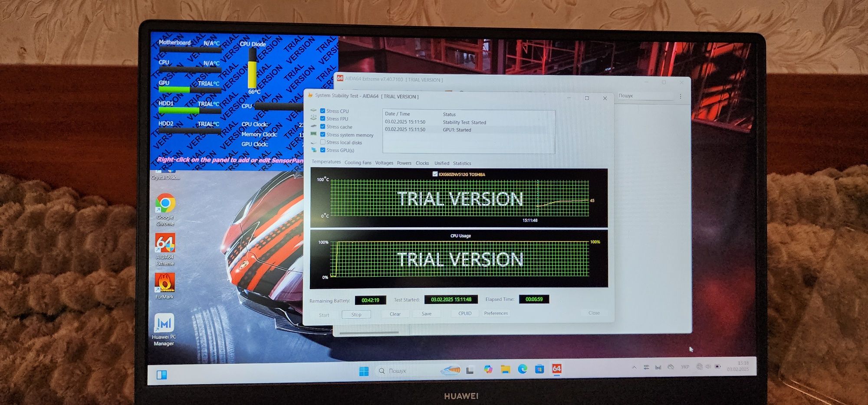Click the network globe icon in tray
The width and height of the screenshot is (868, 405).
tap(699, 366)
